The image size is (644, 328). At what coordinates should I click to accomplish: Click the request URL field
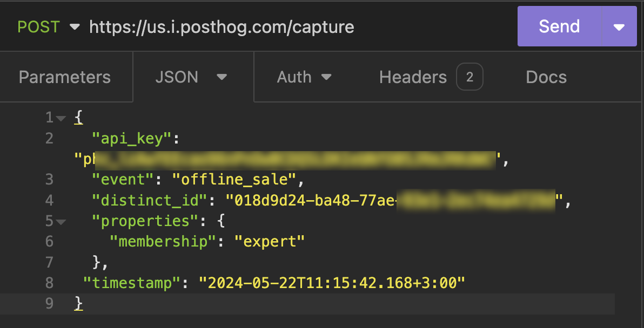click(222, 27)
